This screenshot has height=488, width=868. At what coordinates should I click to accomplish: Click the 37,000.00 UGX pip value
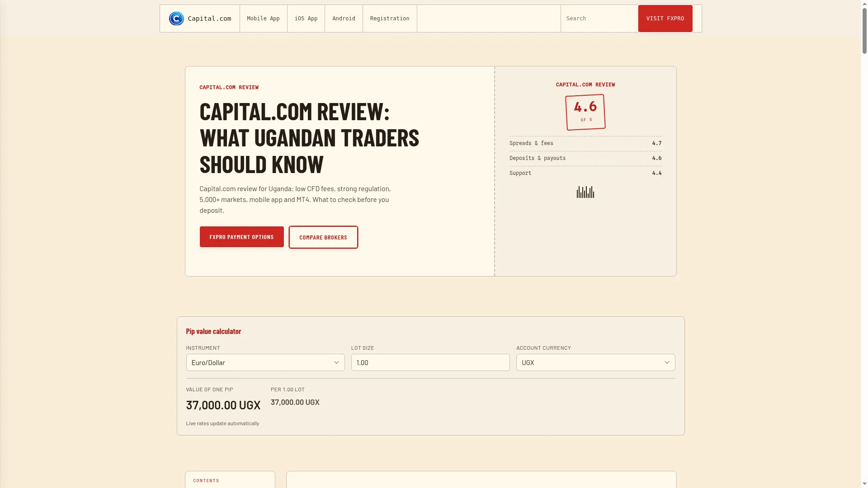point(223,405)
